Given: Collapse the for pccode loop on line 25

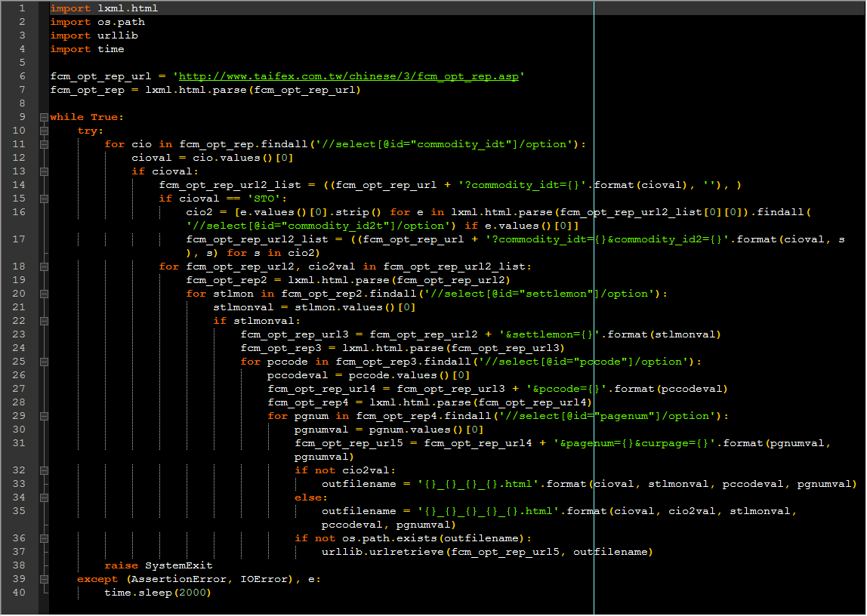Looking at the screenshot, I should point(45,362).
